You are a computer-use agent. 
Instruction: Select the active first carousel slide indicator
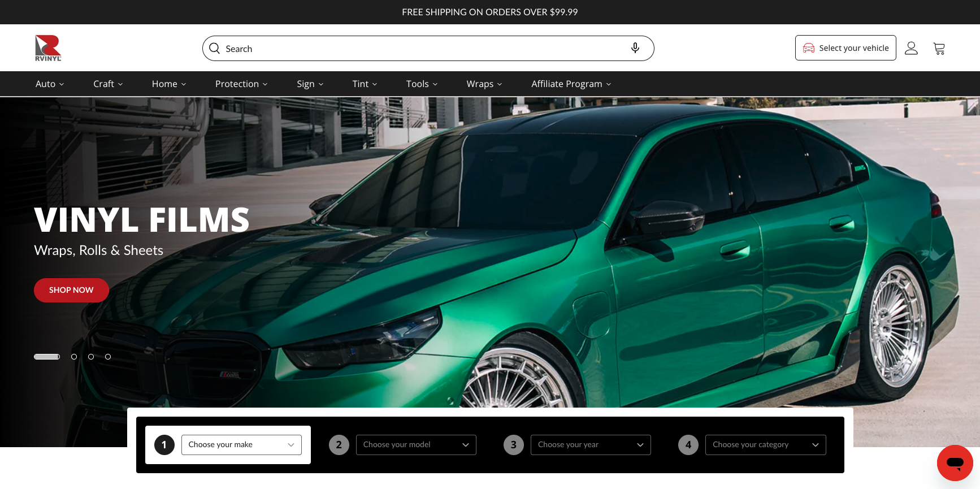tap(47, 357)
